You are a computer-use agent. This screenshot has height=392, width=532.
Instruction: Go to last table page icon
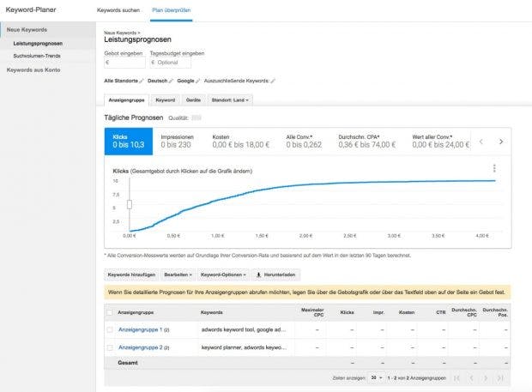tap(500, 377)
